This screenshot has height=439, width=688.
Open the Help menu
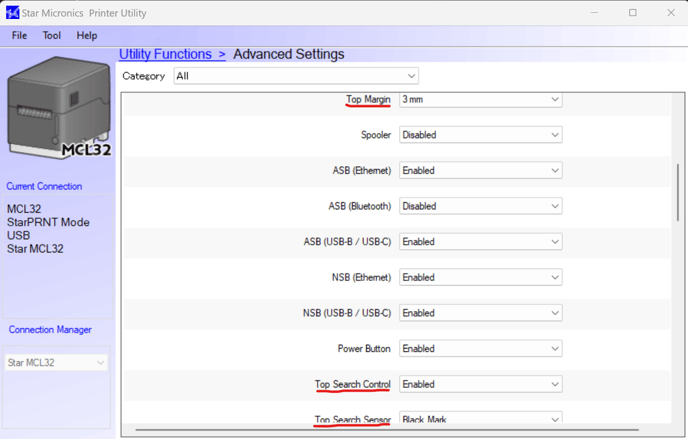(x=87, y=35)
